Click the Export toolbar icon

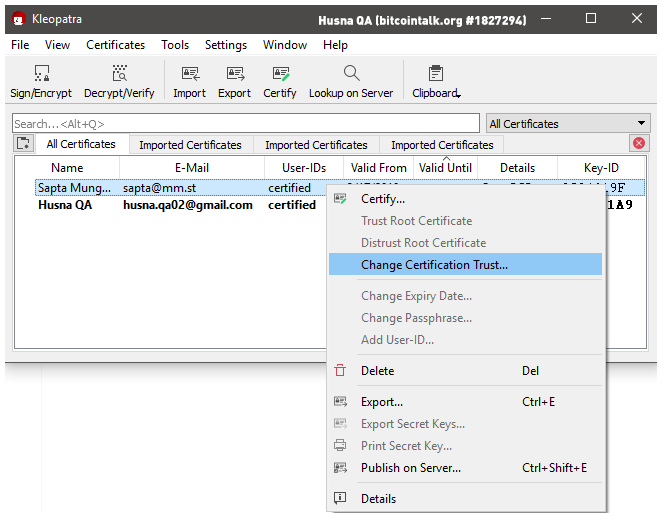click(235, 73)
